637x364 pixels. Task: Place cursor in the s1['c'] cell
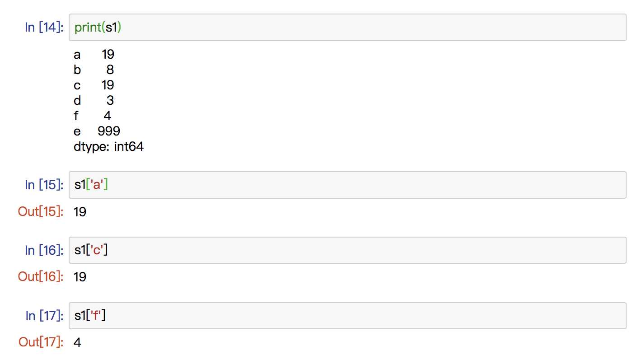(347, 250)
